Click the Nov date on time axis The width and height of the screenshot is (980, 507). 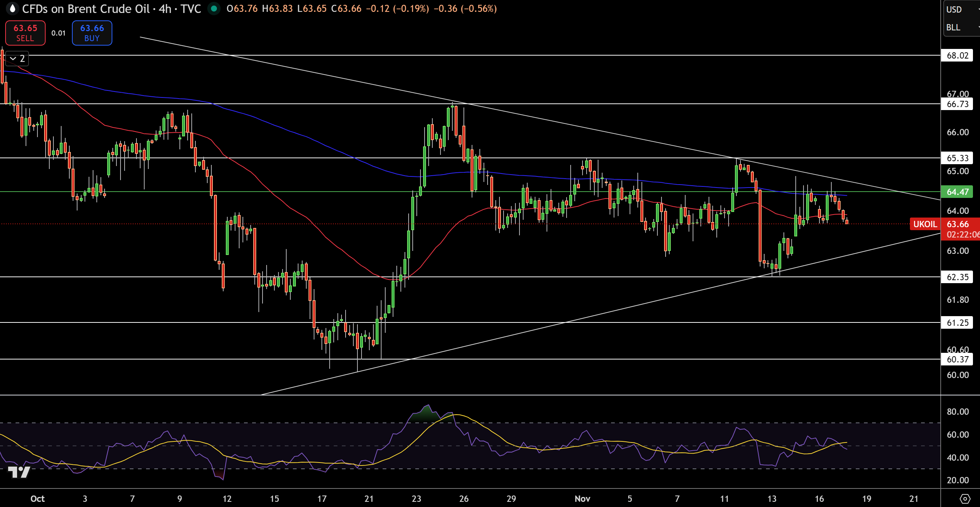click(x=582, y=498)
